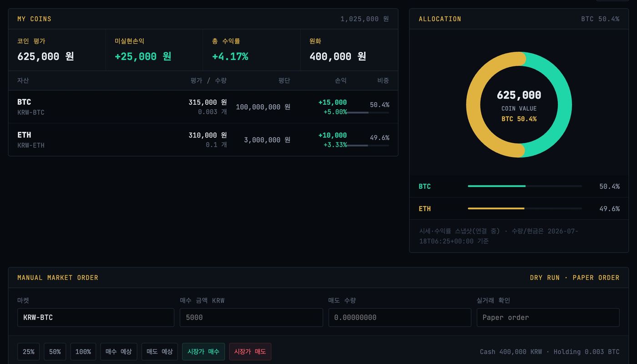Click the 원화 balance 400,000 원
Screen dimensions: 637x364
[x=338, y=56]
